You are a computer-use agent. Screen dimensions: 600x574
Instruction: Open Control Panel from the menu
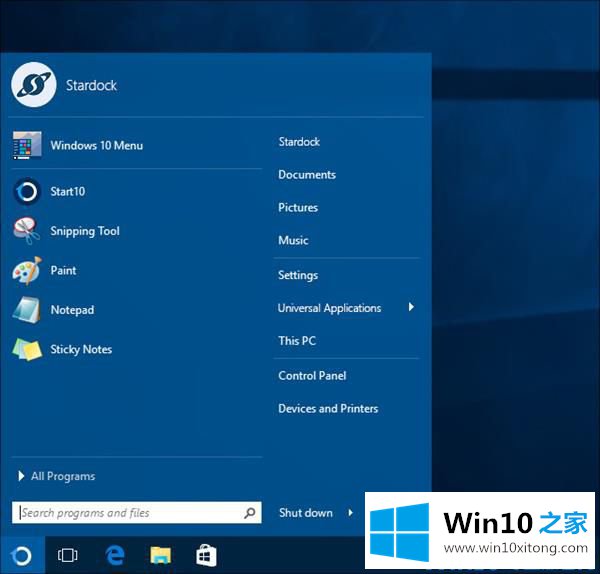pos(312,376)
